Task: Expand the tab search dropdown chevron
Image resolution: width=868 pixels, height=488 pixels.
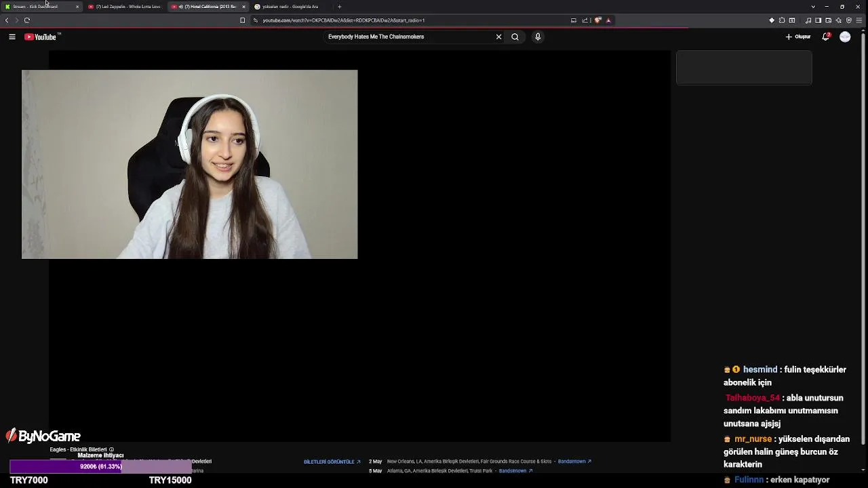Action: [x=813, y=7]
